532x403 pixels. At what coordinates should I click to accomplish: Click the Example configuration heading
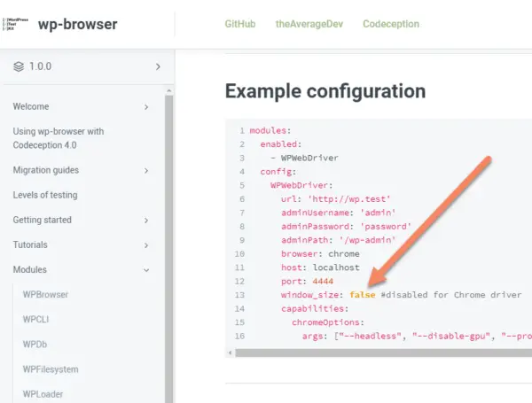[325, 91]
